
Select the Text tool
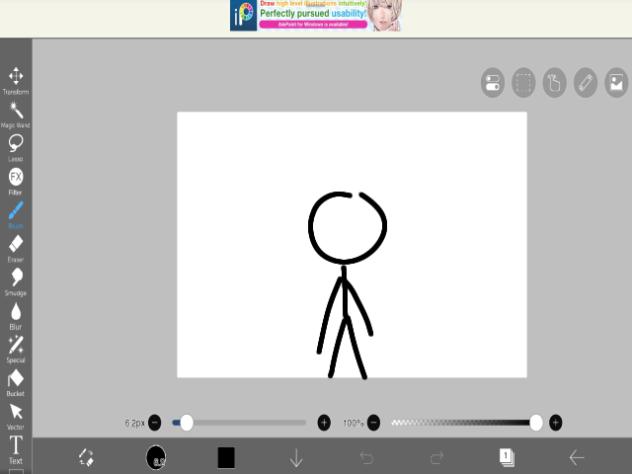16,450
